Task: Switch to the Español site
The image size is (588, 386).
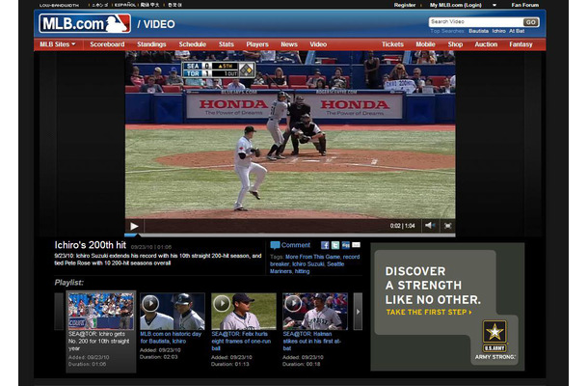Action: coord(125,5)
